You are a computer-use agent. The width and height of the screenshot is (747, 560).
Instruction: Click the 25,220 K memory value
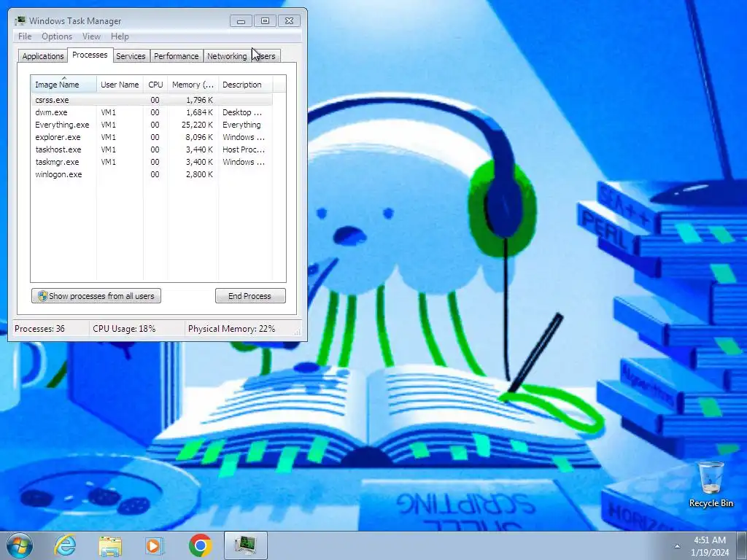(x=197, y=125)
